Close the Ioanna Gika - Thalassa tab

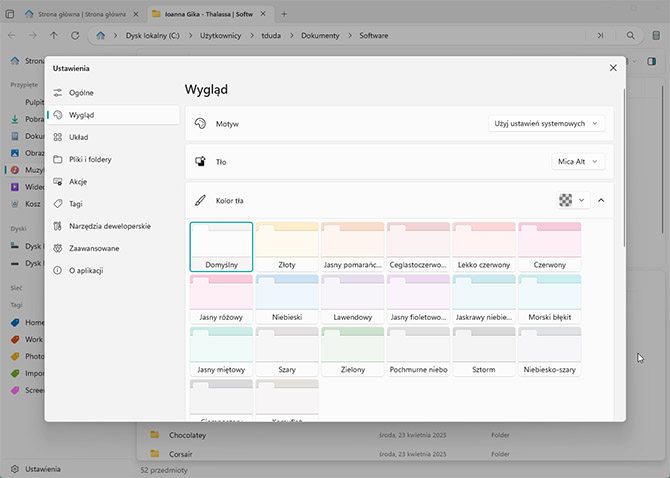(263, 14)
